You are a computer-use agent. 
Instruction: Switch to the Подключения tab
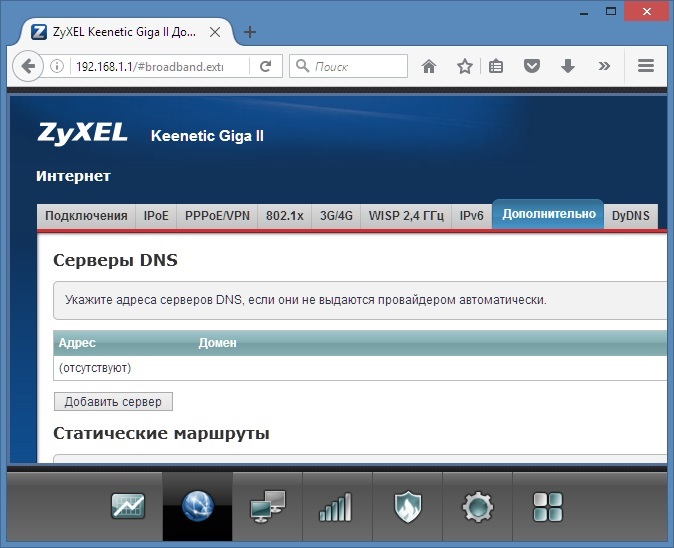(x=86, y=216)
